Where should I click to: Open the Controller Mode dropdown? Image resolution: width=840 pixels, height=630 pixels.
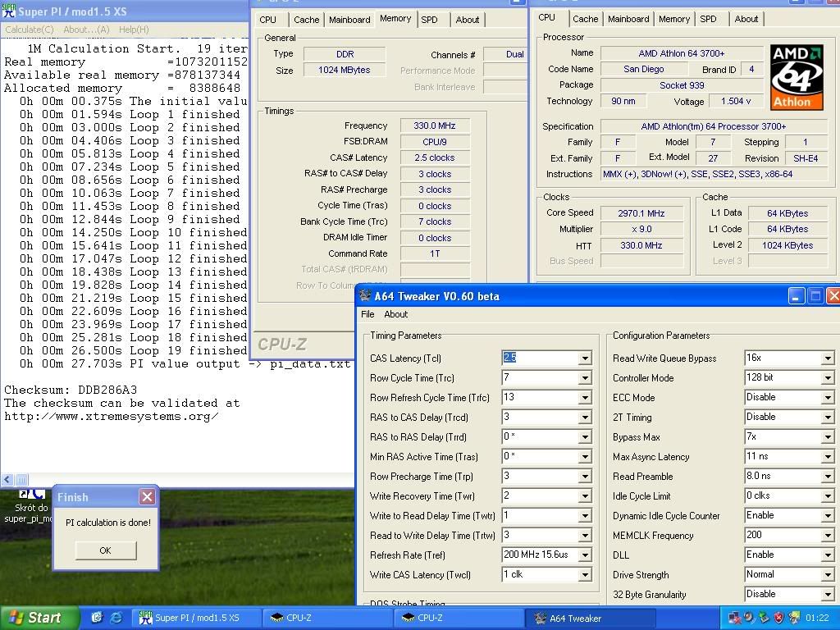828,377
